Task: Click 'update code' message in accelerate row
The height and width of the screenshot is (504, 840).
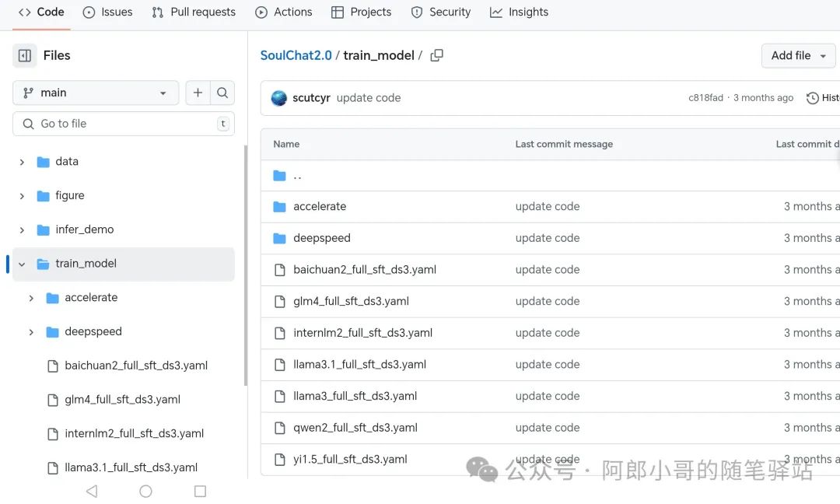Action: tap(548, 206)
